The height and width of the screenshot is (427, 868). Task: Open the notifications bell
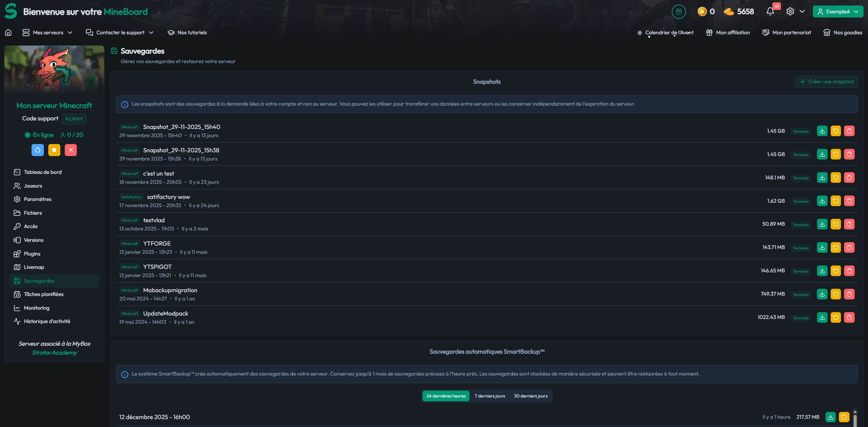770,12
